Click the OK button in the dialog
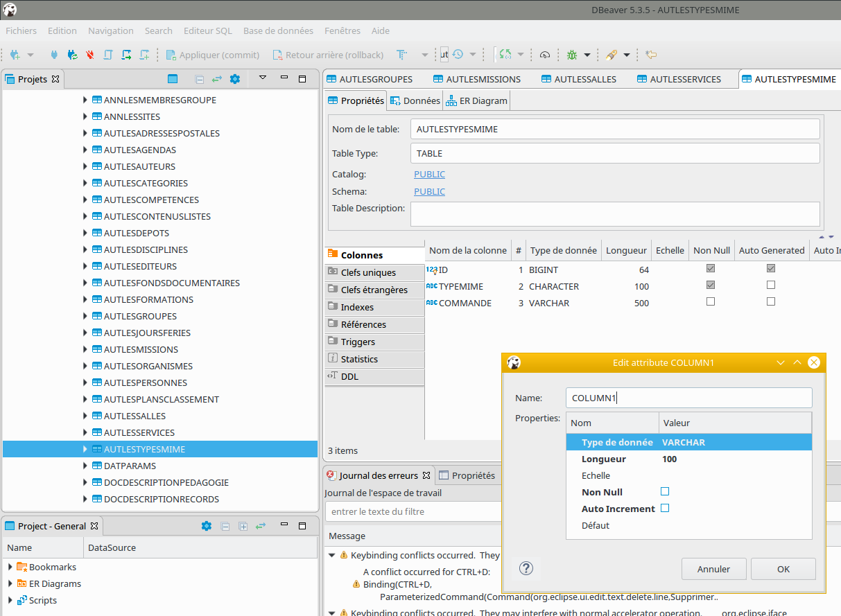 (x=783, y=568)
